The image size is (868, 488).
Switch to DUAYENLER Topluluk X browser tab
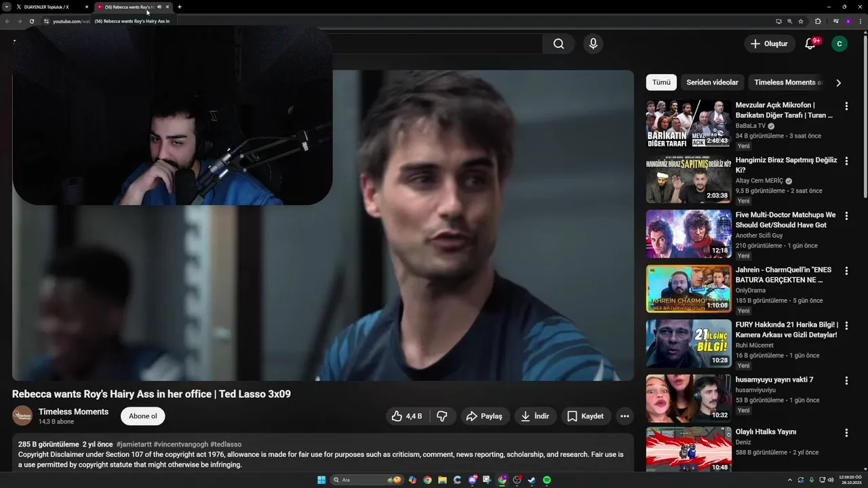[46, 7]
